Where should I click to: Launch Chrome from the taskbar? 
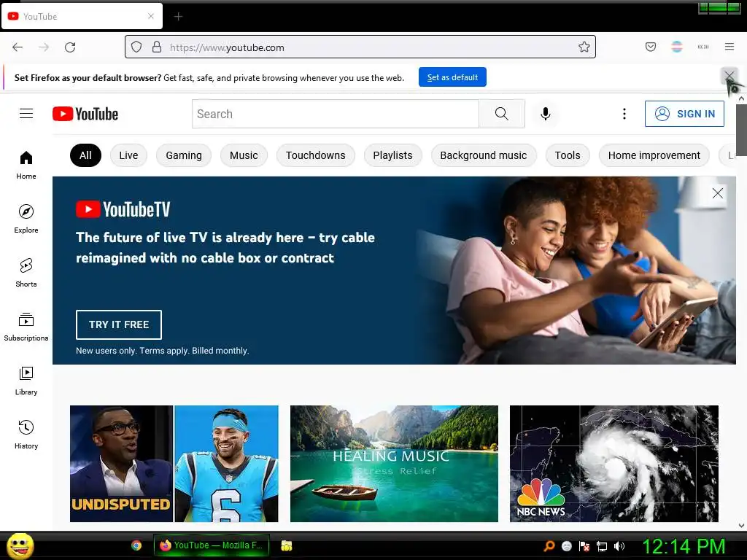[x=136, y=545]
